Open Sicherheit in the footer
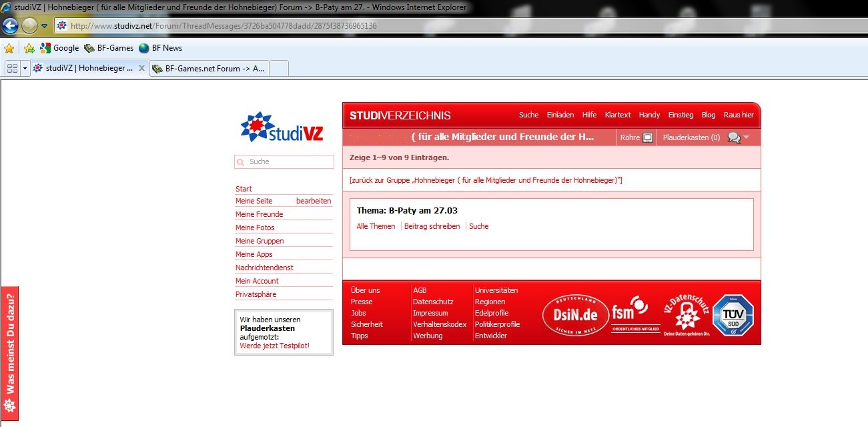The height and width of the screenshot is (427, 868). click(x=367, y=324)
